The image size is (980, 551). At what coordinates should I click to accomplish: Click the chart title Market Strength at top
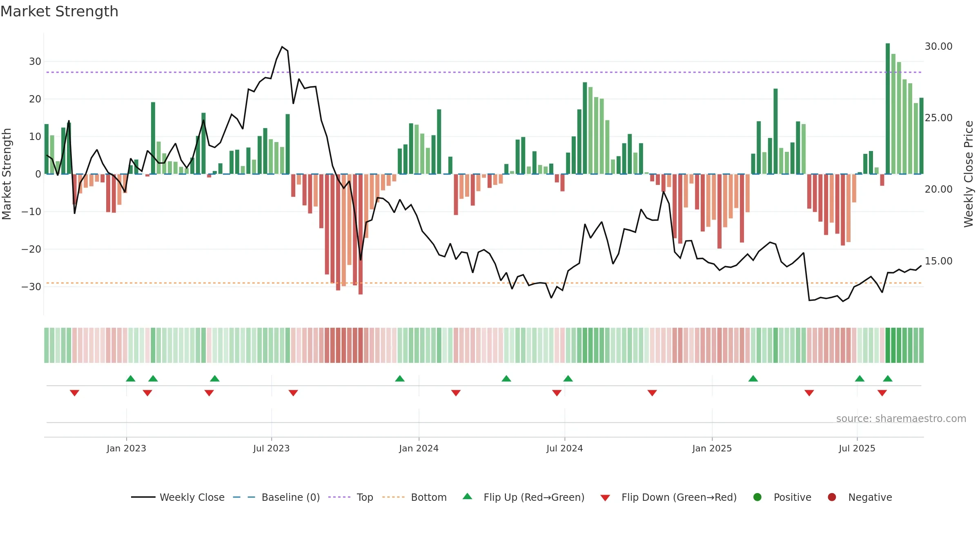coord(59,11)
